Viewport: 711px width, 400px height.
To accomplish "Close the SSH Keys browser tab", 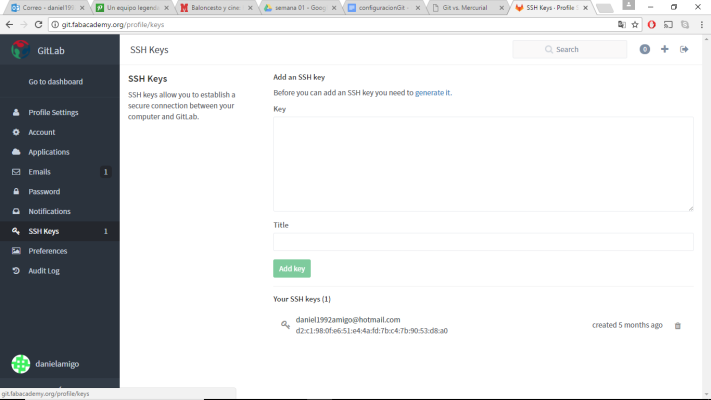I will [x=585, y=8].
